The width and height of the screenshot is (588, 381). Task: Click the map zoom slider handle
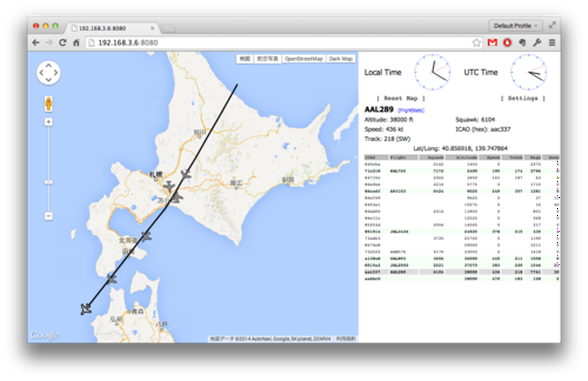click(48, 182)
